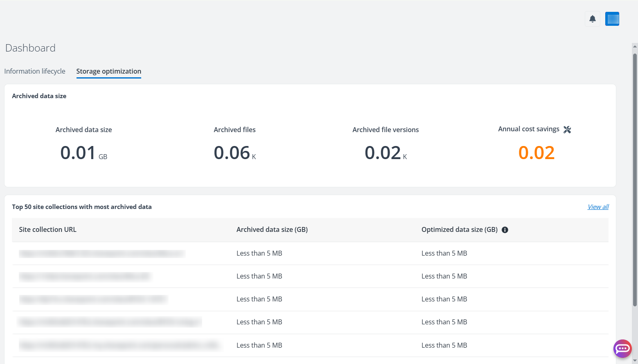Select the first site collection URL row

tap(101, 253)
